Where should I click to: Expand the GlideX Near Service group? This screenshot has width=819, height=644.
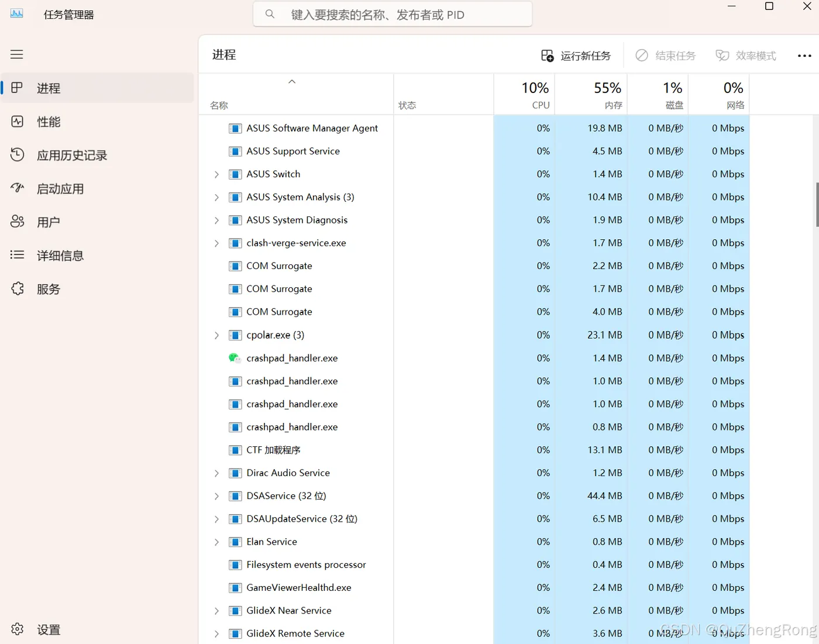click(216, 611)
